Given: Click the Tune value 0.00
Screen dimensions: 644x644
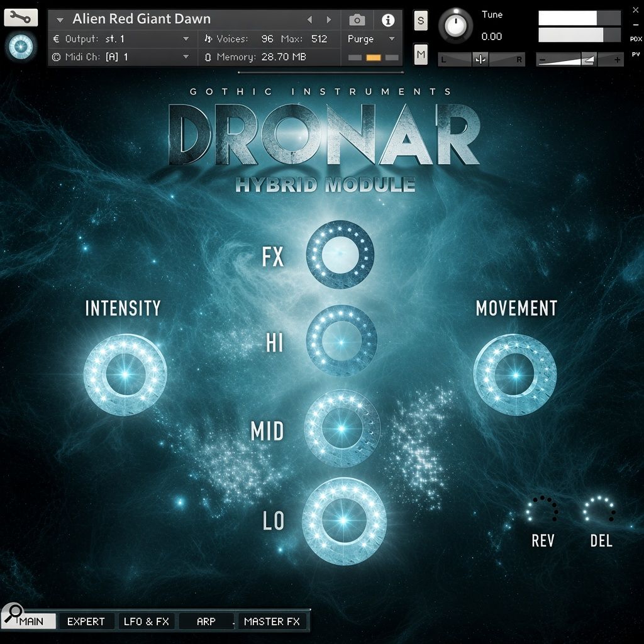Looking at the screenshot, I should pyautogui.click(x=491, y=36).
